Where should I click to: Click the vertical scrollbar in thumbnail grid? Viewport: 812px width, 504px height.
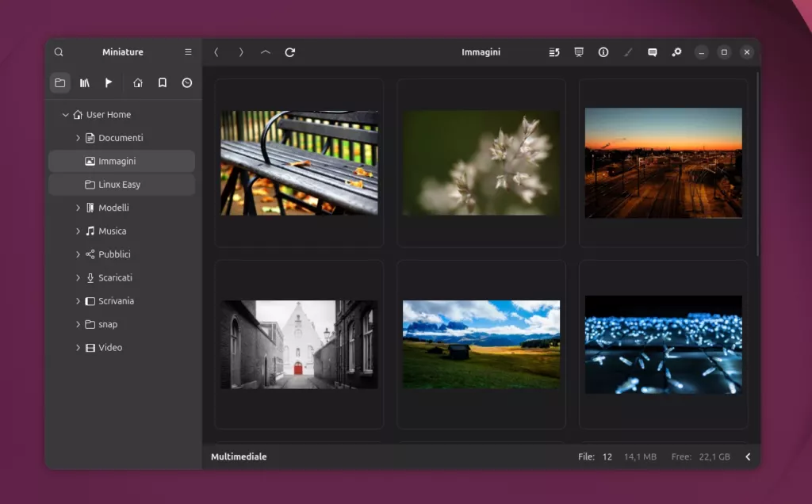pyautogui.click(x=757, y=165)
